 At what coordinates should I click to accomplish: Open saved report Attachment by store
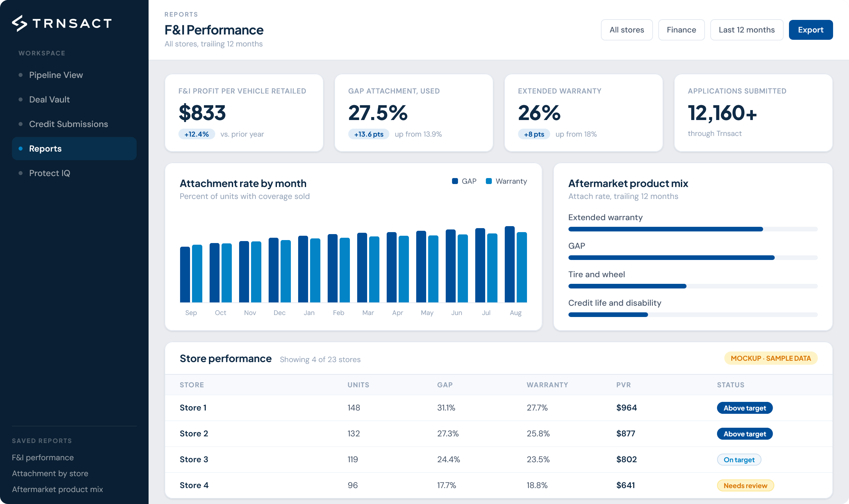(x=50, y=473)
